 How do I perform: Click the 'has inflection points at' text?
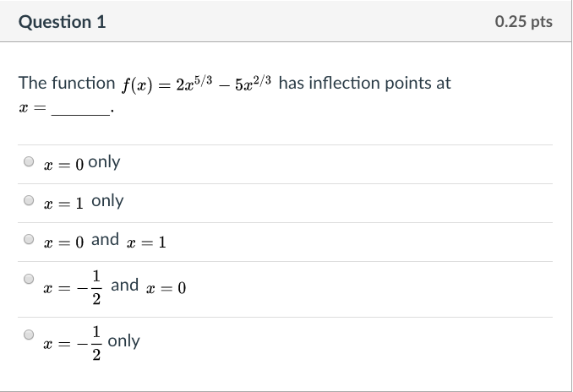365,83
